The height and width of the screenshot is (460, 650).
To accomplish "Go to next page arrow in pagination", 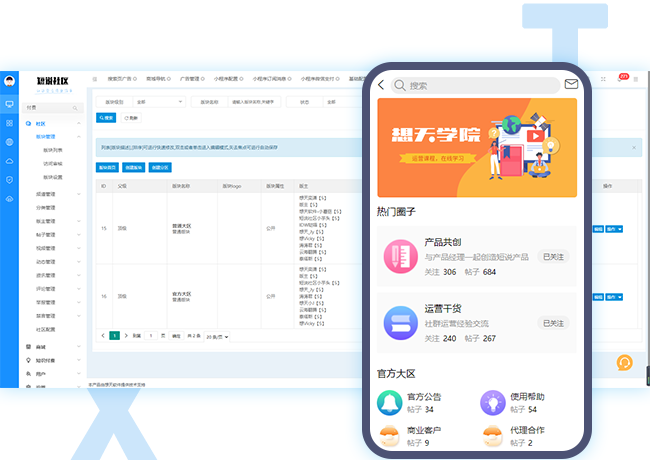I will click(126, 336).
